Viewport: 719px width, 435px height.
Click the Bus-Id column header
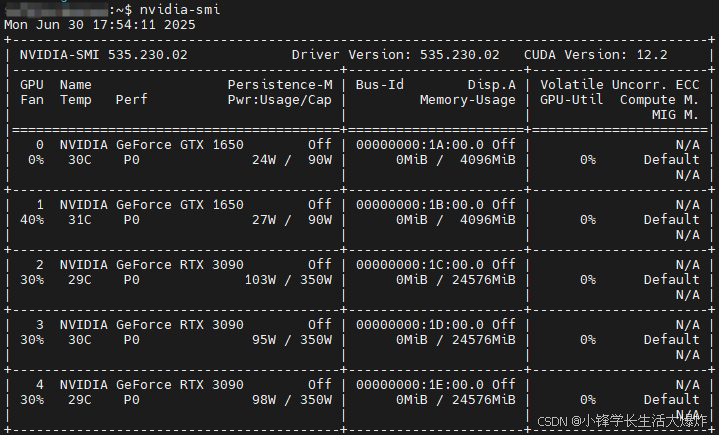tap(380, 85)
